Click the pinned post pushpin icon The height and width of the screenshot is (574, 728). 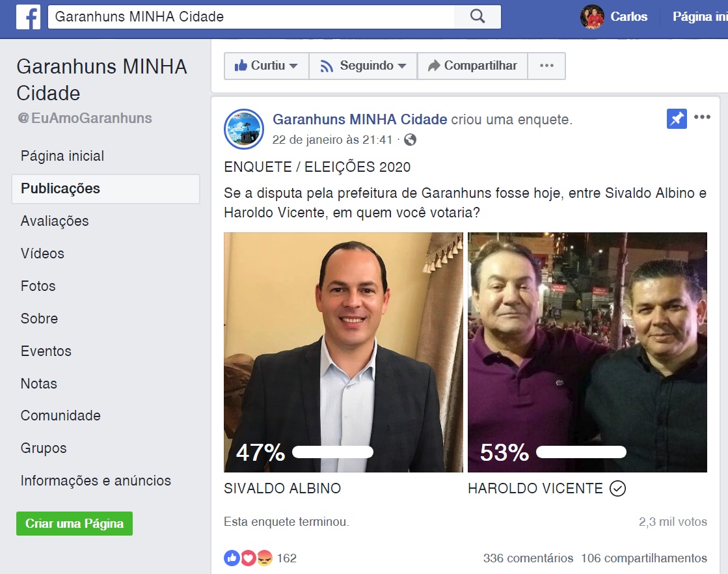[677, 119]
